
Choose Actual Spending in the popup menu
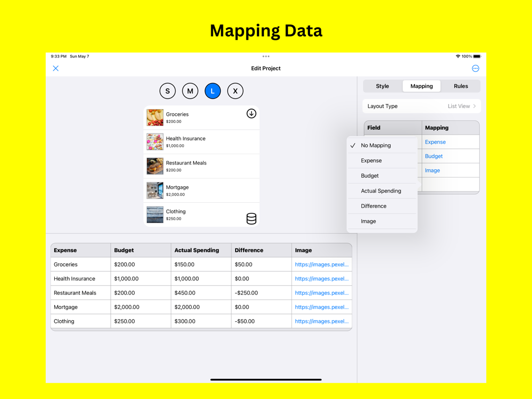[382, 190]
